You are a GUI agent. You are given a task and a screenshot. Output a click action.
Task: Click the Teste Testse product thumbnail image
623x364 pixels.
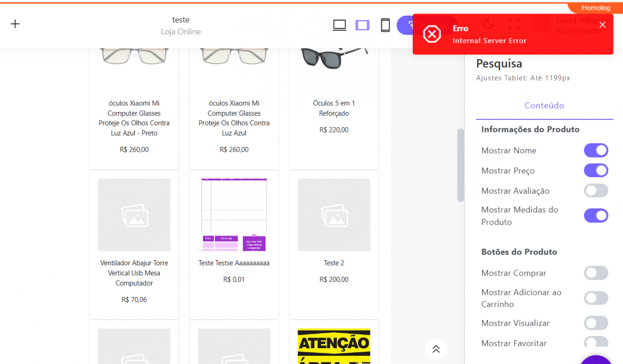[234, 215]
